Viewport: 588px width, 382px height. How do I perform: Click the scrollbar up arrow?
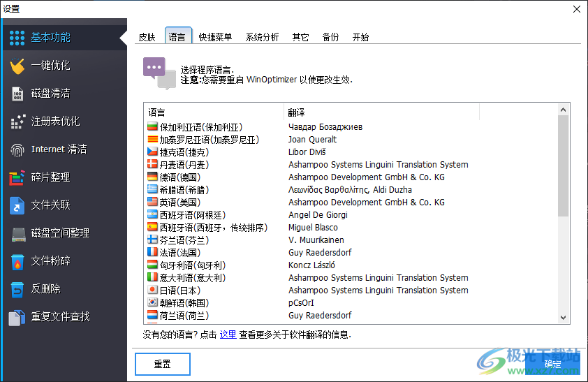[x=563, y=110]
